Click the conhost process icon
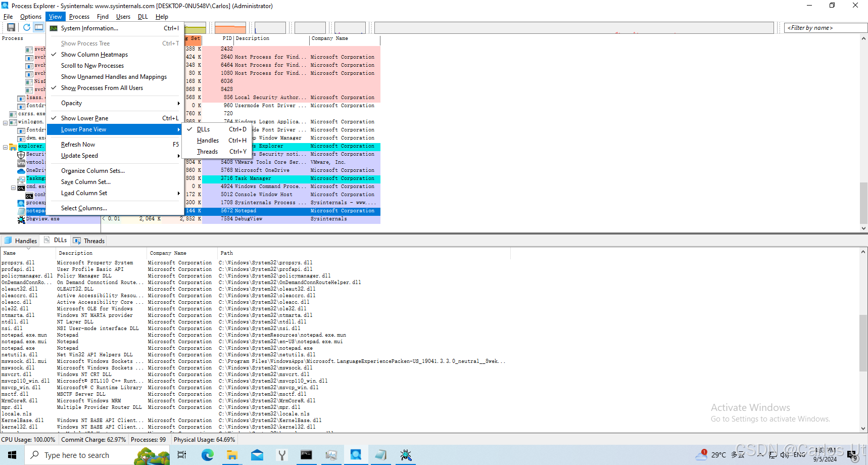This screenshot has width=868, height=465. (x=29, y=195)
